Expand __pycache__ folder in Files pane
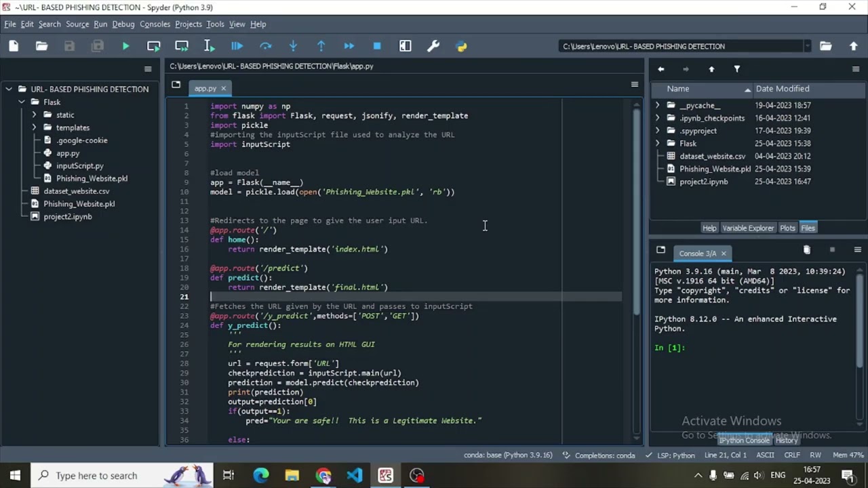The width and height of the screenshot is (868, 488). (657, 106)
